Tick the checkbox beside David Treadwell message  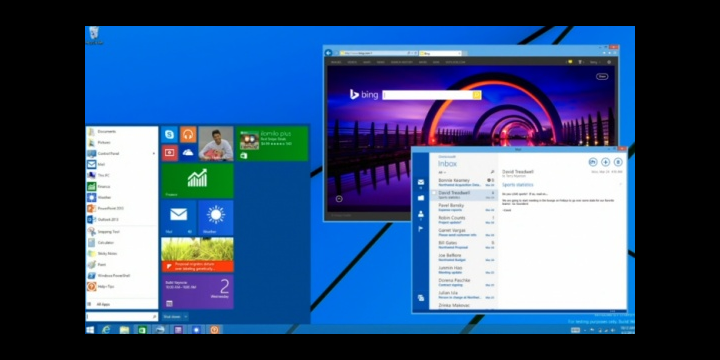pyautogui.click(x=433, y=193)
